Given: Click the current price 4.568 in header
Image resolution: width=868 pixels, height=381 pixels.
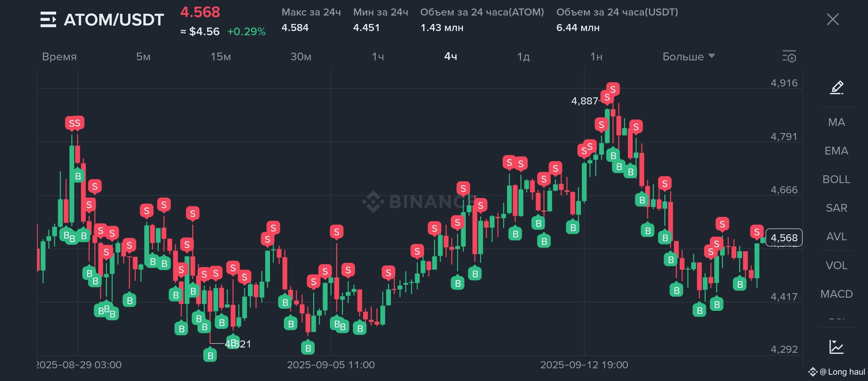Looking at the screenshot, I should pyautogui.click(x=200, y=12).
